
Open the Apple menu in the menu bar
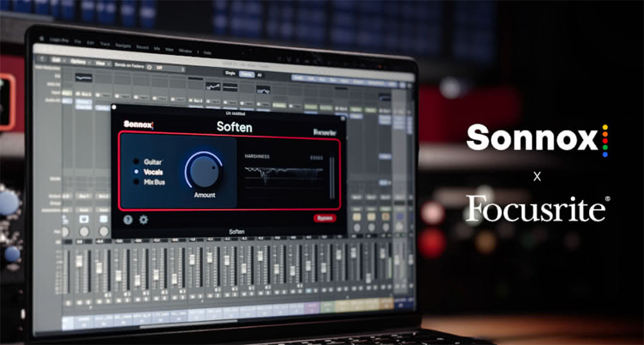pos(42,39)
